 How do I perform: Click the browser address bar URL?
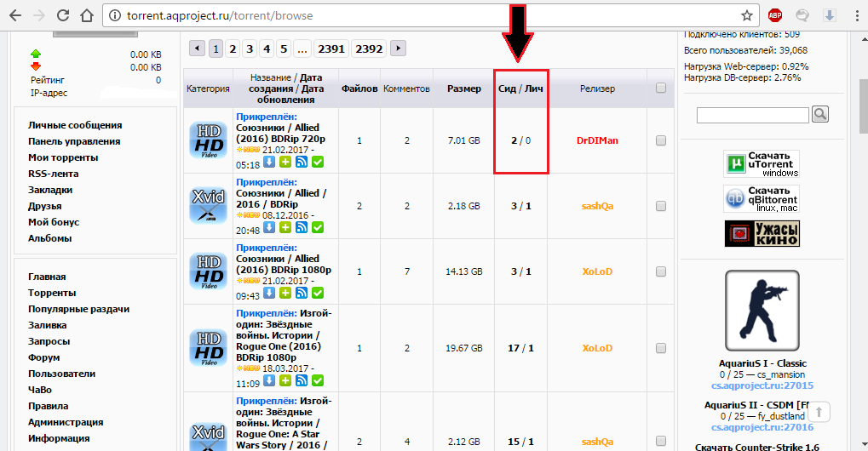pyautogui.click(x=220, y=16)
